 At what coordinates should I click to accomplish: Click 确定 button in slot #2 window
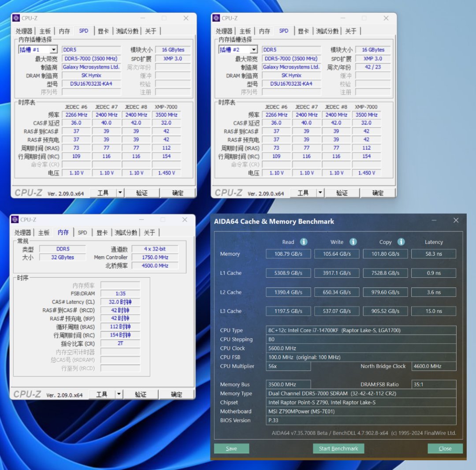coord(378,193)
